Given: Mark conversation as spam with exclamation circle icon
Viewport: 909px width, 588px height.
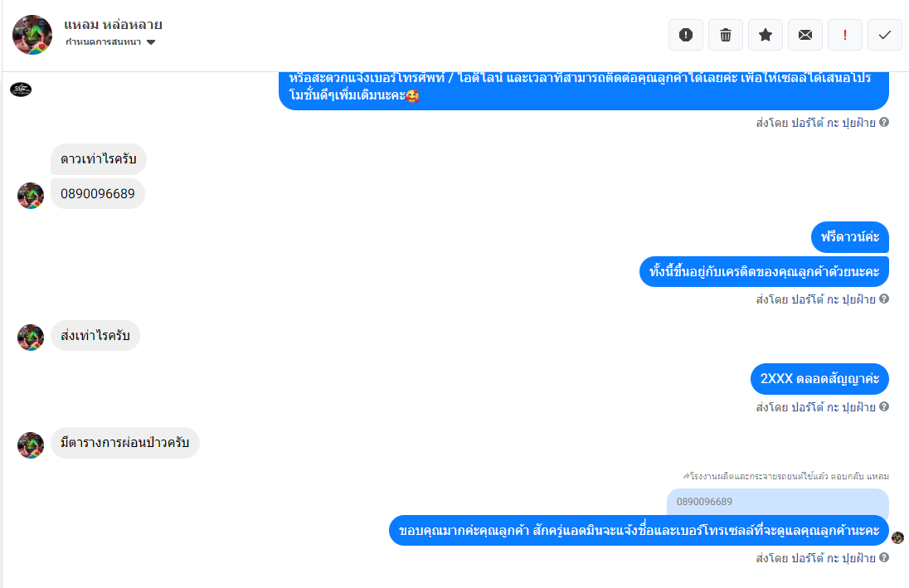Looking at the screenshot, I should [686, 35].
